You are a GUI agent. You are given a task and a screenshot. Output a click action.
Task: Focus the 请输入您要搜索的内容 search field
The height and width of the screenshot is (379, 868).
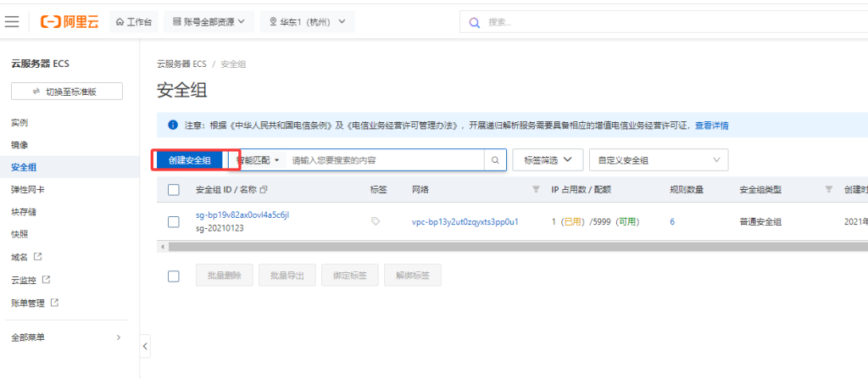click(x=385, y=160)
